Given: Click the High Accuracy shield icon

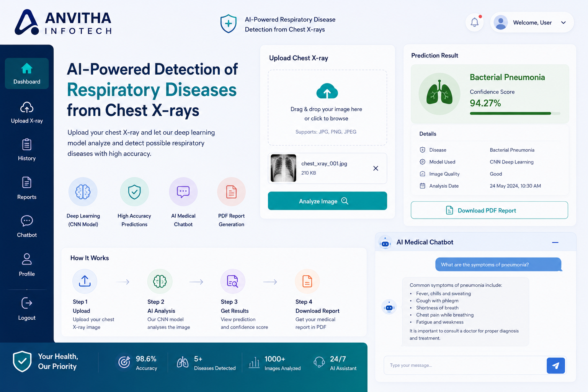Looking at the screenshot, I should click(134, 192).
